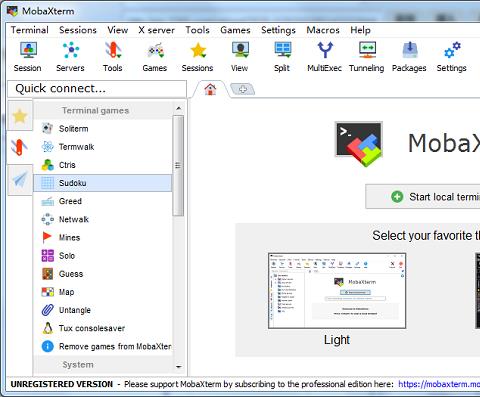Launch the Termwalk game
The width and height of the screenshot is (480, 397).
[103, 147]
